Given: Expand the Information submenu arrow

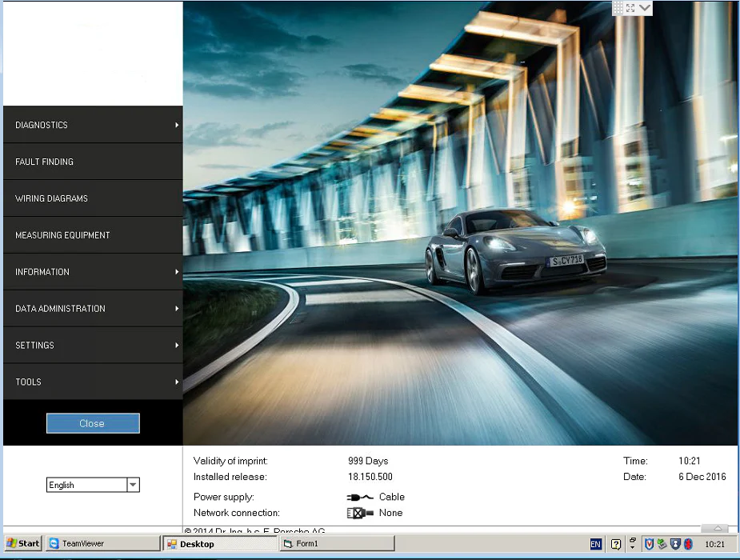Looking at the screenshot, I should click(177, 272).
